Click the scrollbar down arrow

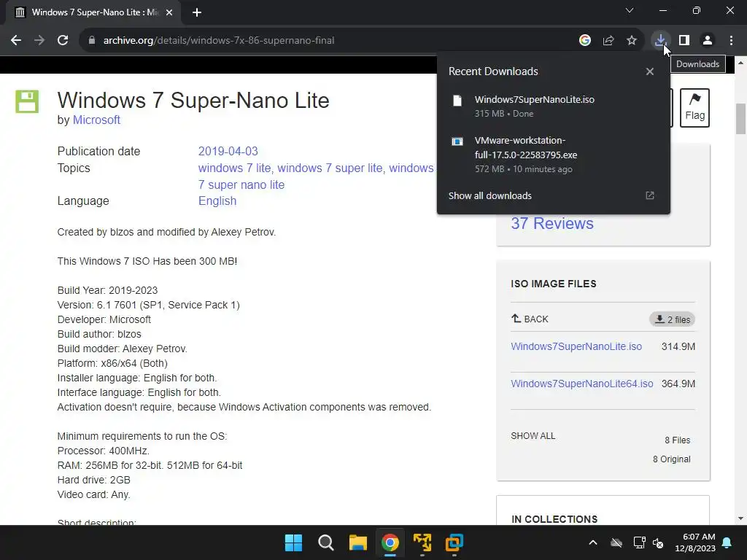pyautogui.click(x=740, y=518)
